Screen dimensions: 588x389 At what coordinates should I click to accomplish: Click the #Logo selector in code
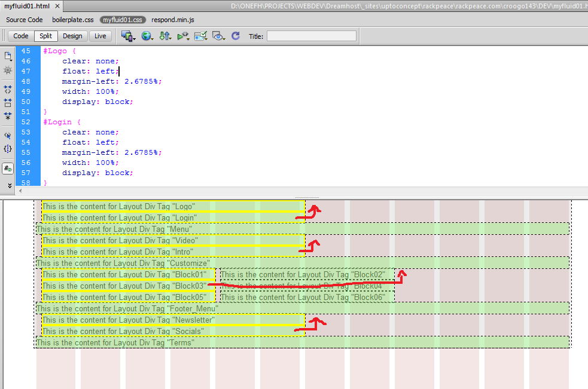pos(55,51)
